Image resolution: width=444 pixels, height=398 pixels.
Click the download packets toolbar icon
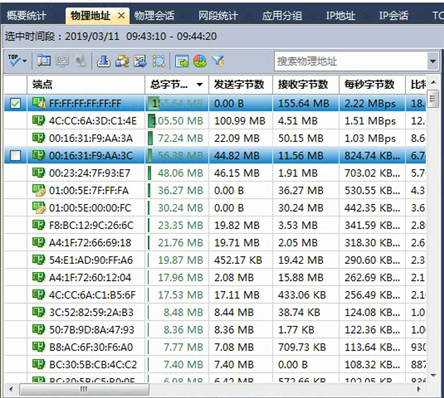(x=104, y=61)
